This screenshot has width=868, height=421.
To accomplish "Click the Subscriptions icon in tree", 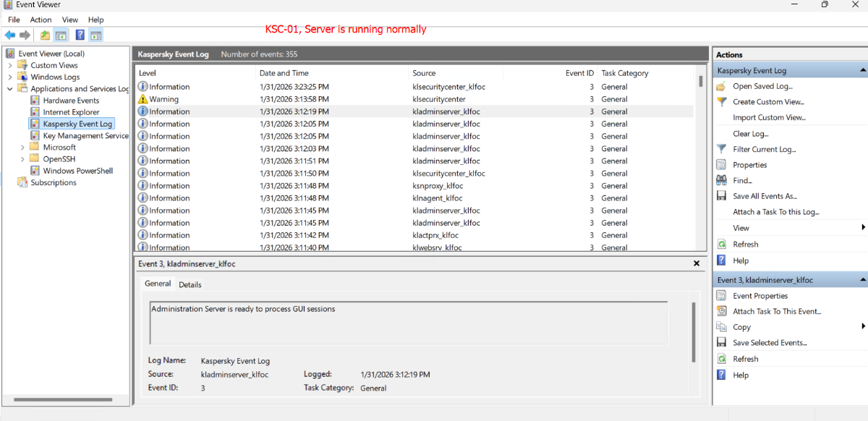I will (x=22, y=182).
